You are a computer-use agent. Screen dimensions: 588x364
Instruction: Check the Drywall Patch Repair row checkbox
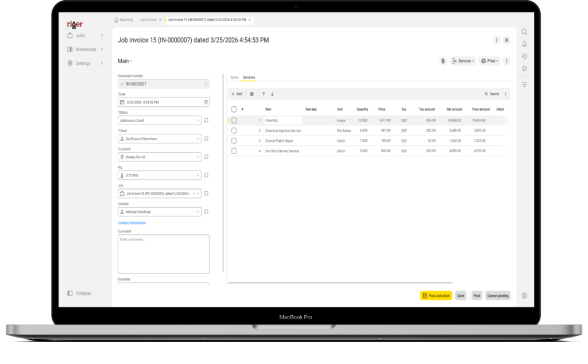[234, 141]
